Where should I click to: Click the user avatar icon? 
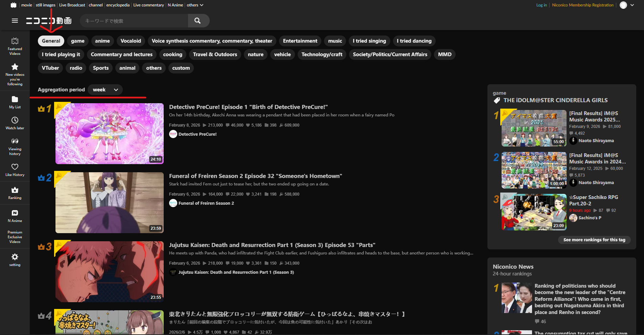pos(623,5)
